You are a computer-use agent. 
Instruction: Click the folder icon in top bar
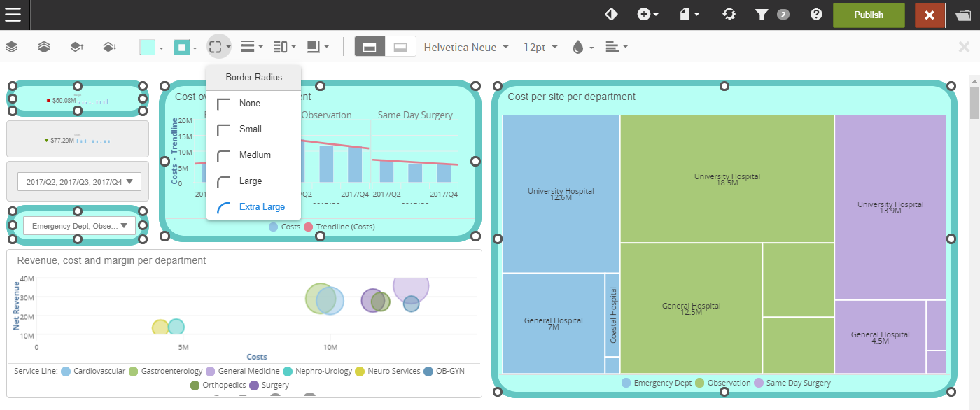(962, 15)
